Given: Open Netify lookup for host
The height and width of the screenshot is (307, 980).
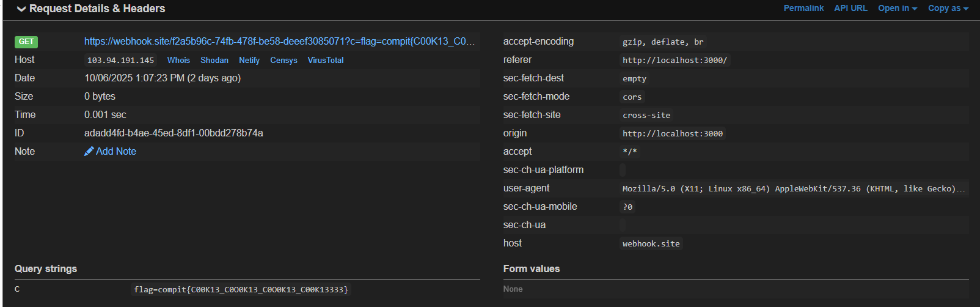Looking at the screenshot, I should [x=249, y=60].
